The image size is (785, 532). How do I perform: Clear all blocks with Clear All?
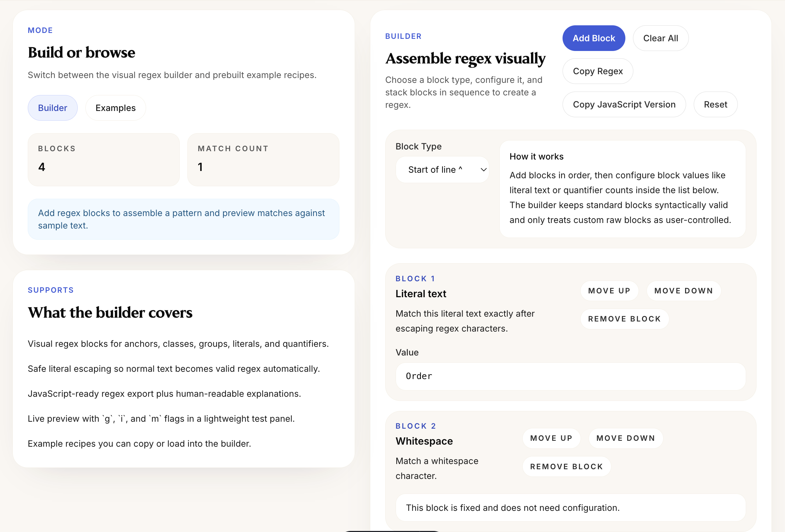[661, 38]
